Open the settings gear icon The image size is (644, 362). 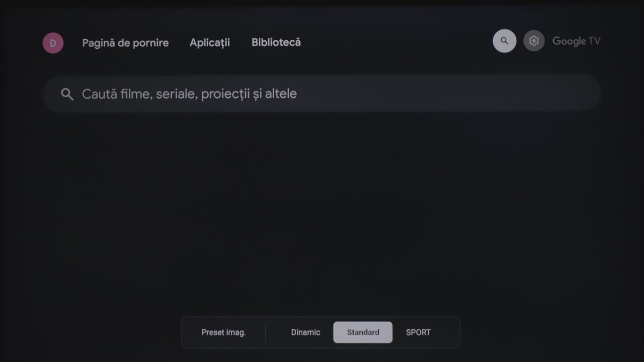pos(533,41)
